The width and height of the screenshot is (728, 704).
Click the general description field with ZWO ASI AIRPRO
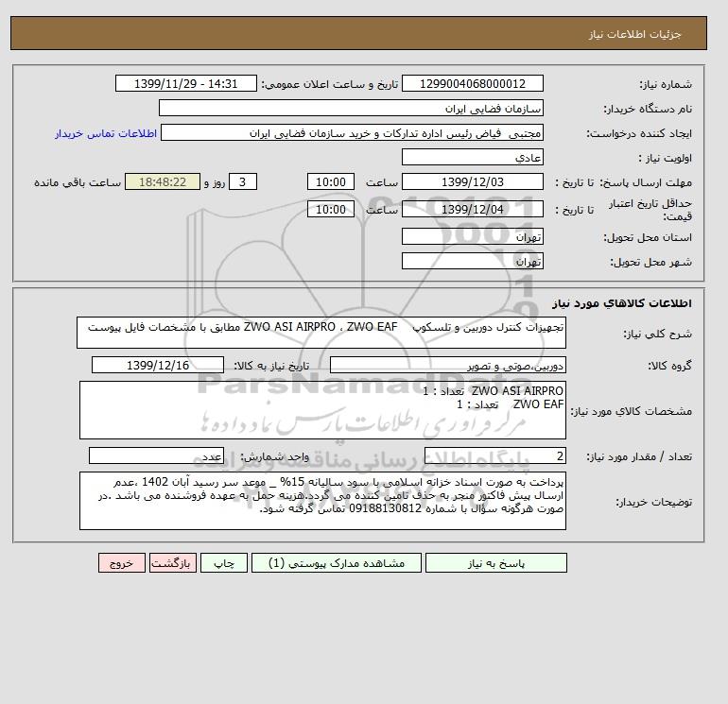(321, 333)
